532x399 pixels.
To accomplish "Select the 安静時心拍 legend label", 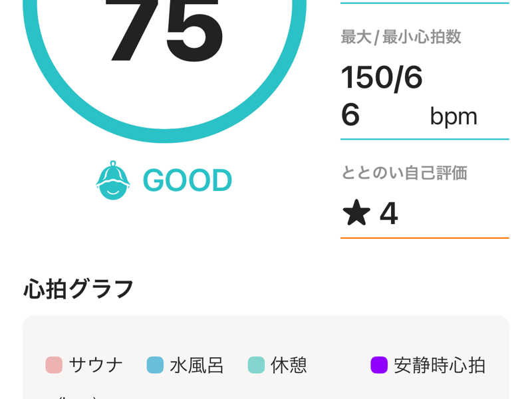I will pyautogui.click(x=440, y=365).
